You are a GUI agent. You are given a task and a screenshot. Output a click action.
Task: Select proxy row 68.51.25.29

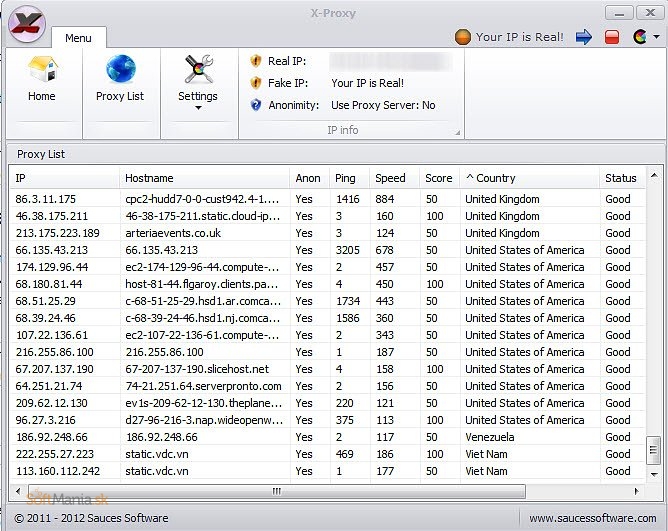click(x=327, y=301)
